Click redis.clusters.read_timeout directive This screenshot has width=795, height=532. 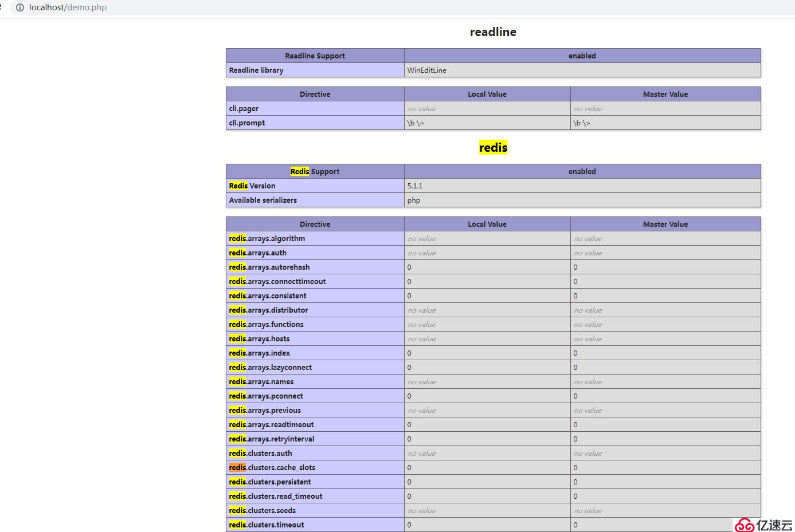276,496
